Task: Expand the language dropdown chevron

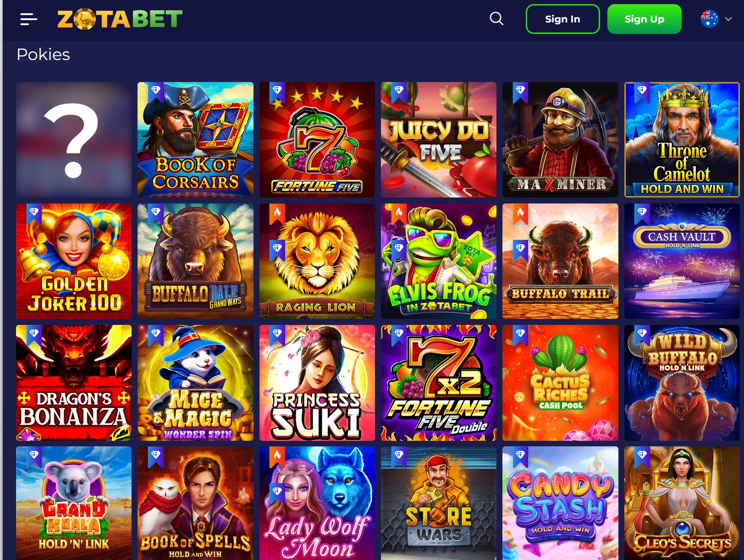Action: pos(728,19)
